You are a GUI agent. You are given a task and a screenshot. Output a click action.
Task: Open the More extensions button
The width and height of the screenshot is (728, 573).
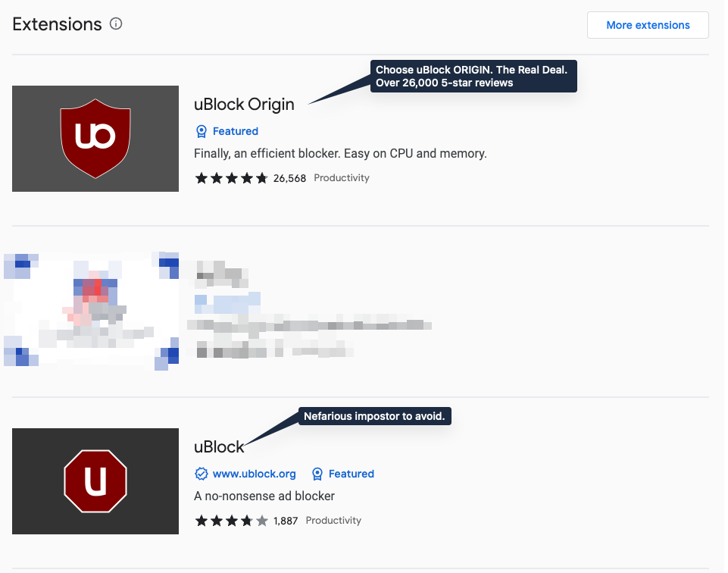pos(648,25)
